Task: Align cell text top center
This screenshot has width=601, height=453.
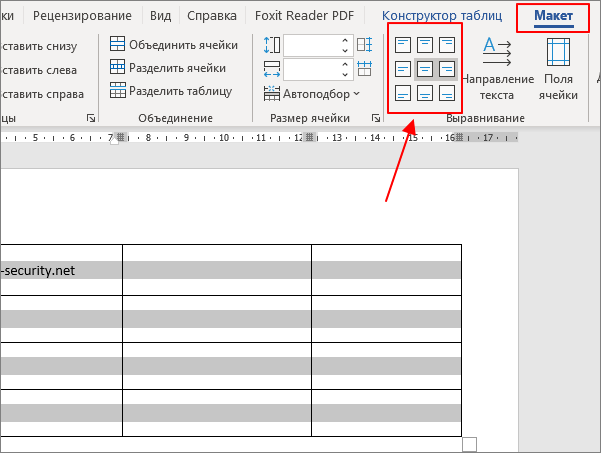Action: (x=425, y=45)
